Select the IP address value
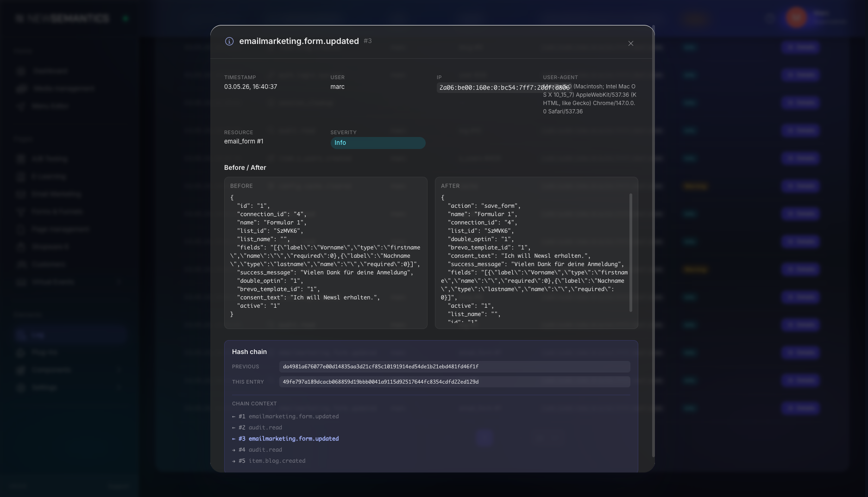Image resolution: width=868 pixels, height=497 pixels. click(504, 87)
